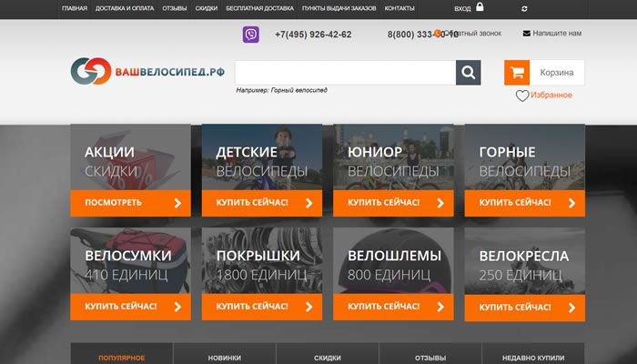
Task: Click the lock icon next to Вход
Action: click(x=480, y=7)
